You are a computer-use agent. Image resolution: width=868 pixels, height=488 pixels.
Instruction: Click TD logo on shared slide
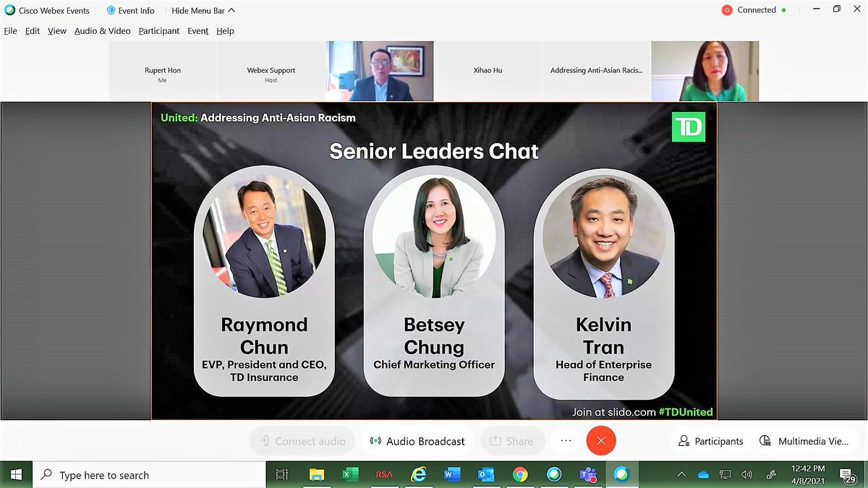click(688, 127)
